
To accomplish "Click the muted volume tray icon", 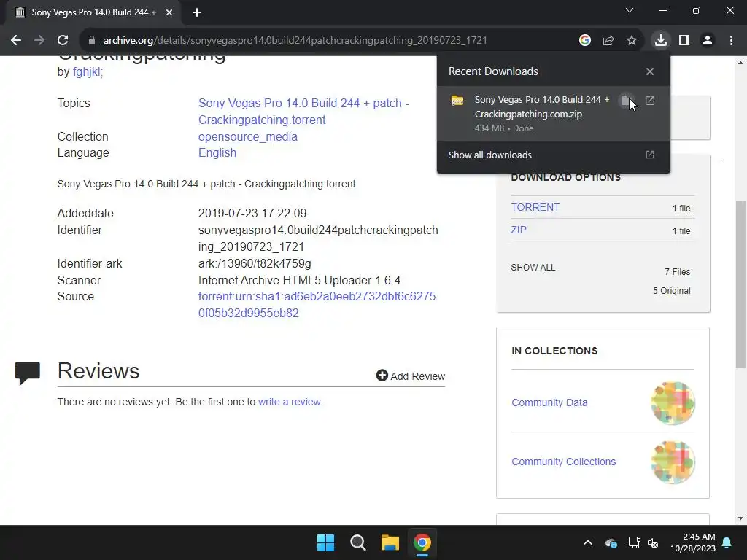I will click(x=653, y=542).
